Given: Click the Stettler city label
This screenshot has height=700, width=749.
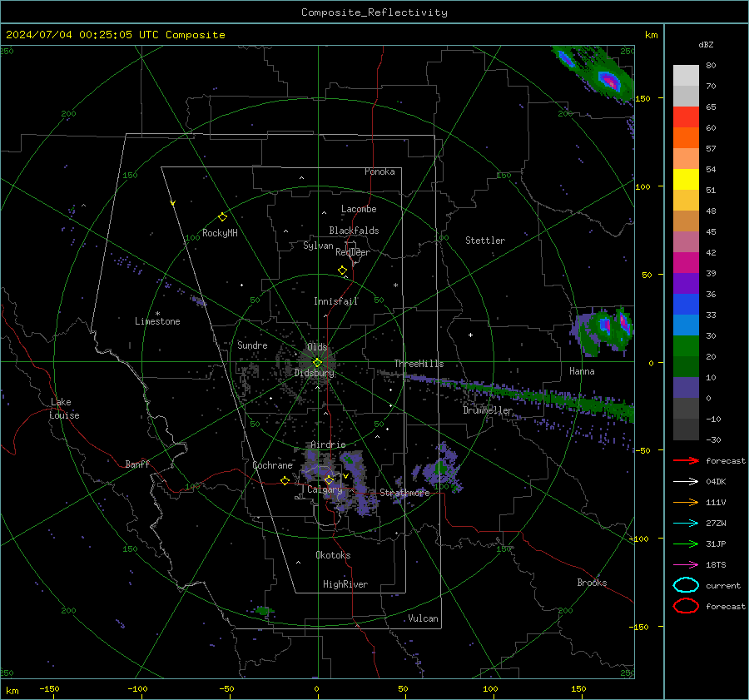Looking at the screenshot, I should (485, 241).
